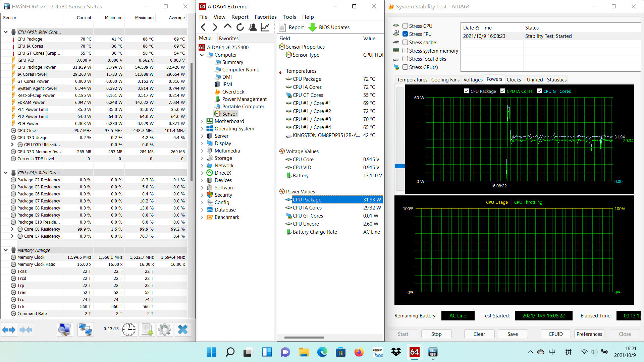Click the Clear button
The height and width of the screenshot is (362, 644).
pos(479,334)
